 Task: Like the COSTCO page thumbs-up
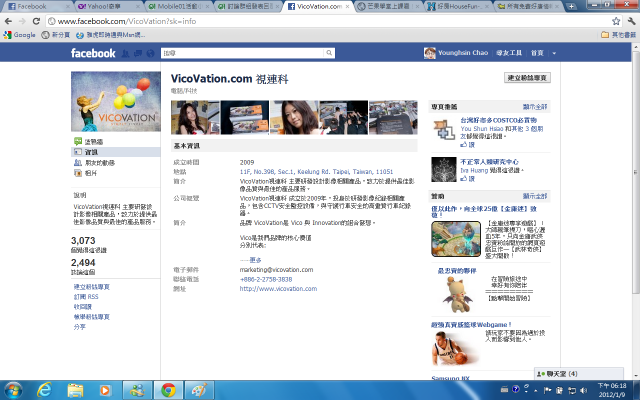pos(467,144)
